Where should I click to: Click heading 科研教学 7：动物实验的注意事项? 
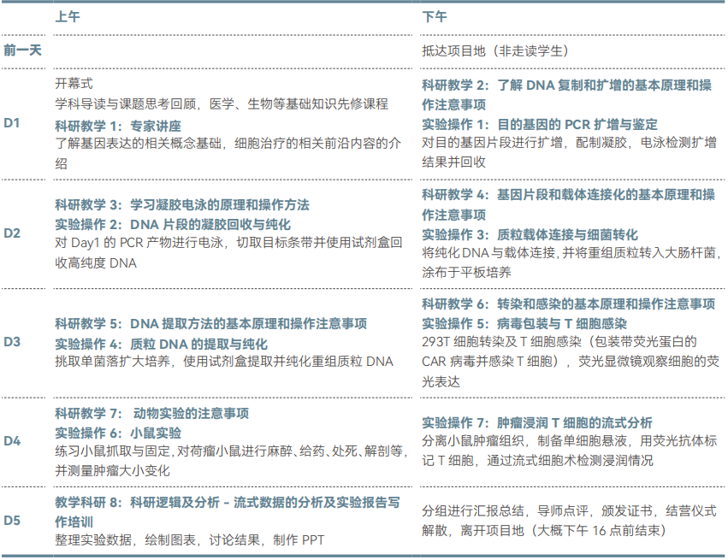[152, 413]
